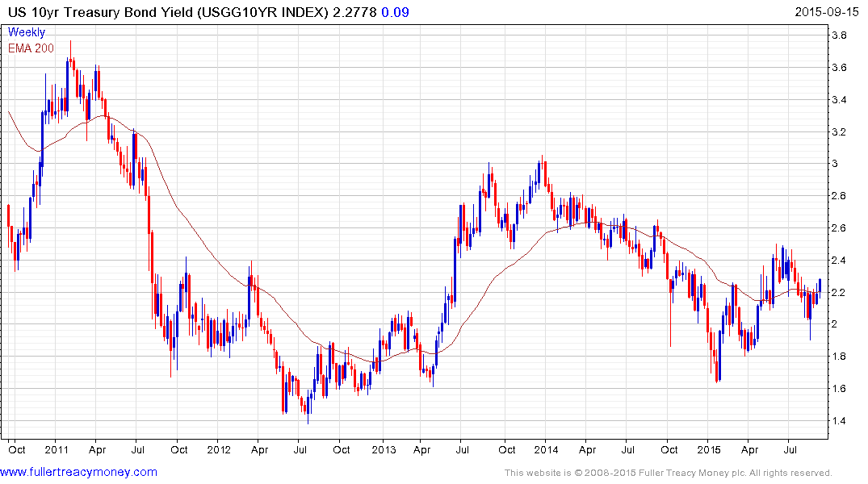Select the 2014 marker on the time axis
The image size is (868, 484).
coord(545,449)
